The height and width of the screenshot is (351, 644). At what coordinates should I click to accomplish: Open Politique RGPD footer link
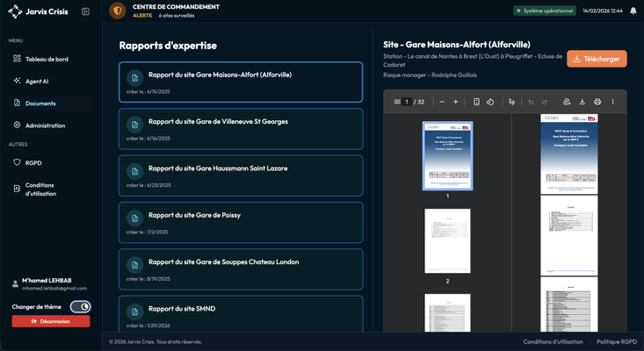tap(617, 341)
